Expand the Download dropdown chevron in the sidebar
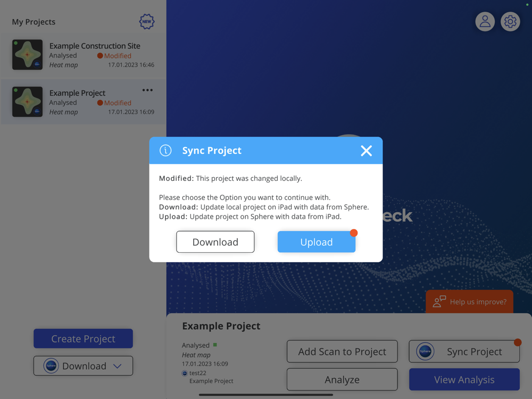532x399 pixels. (118, 366)
